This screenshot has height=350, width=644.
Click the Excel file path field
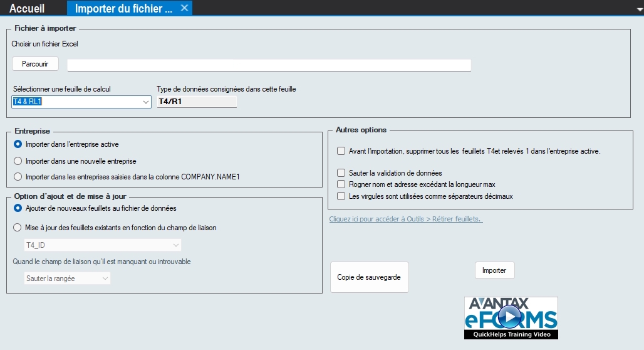click(x=269, y=65)
